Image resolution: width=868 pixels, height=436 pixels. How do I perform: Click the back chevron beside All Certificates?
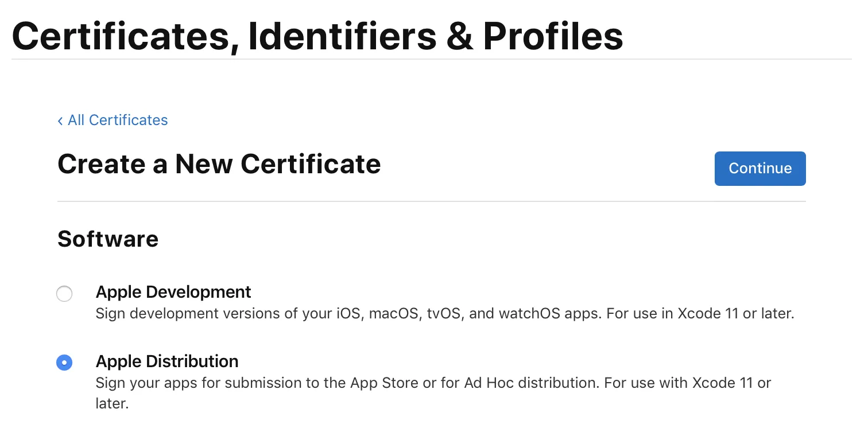[x=60, y=120]
